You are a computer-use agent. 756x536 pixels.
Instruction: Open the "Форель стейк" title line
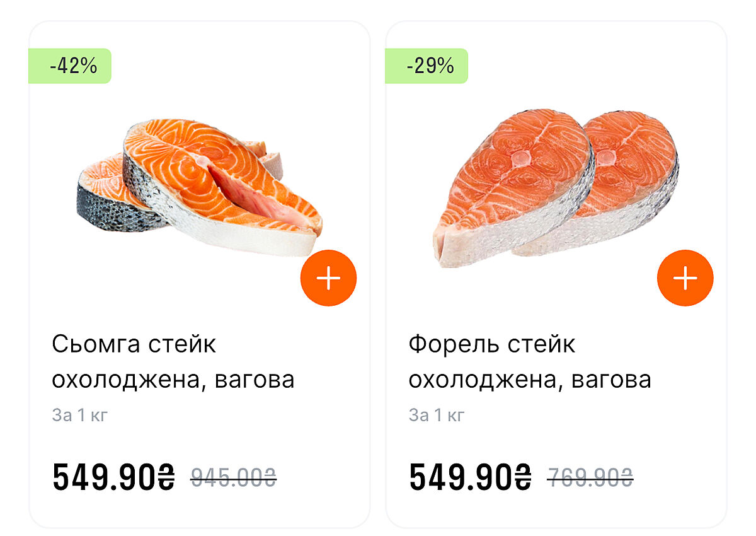[x=491, y=344]
